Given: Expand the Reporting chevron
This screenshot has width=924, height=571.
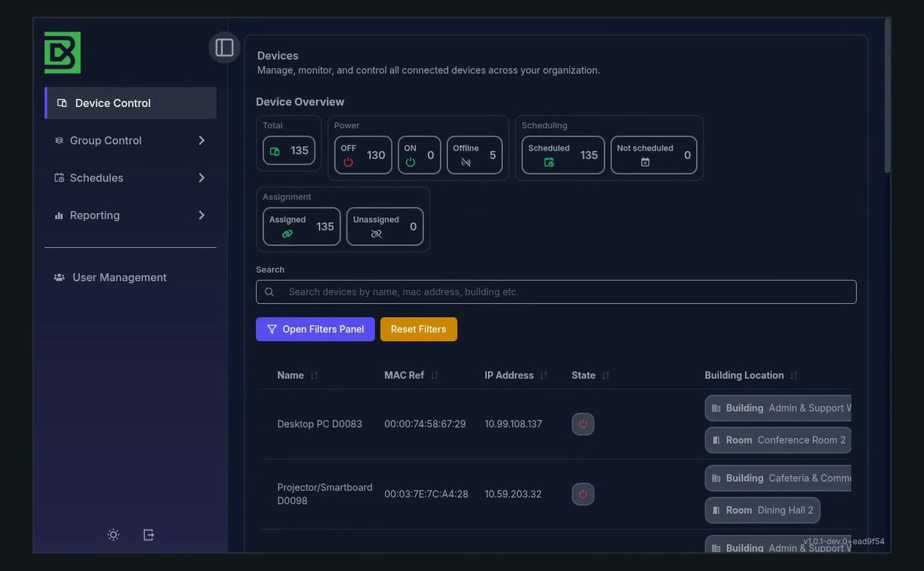Looking at the screenshot, I should (201, 215).
